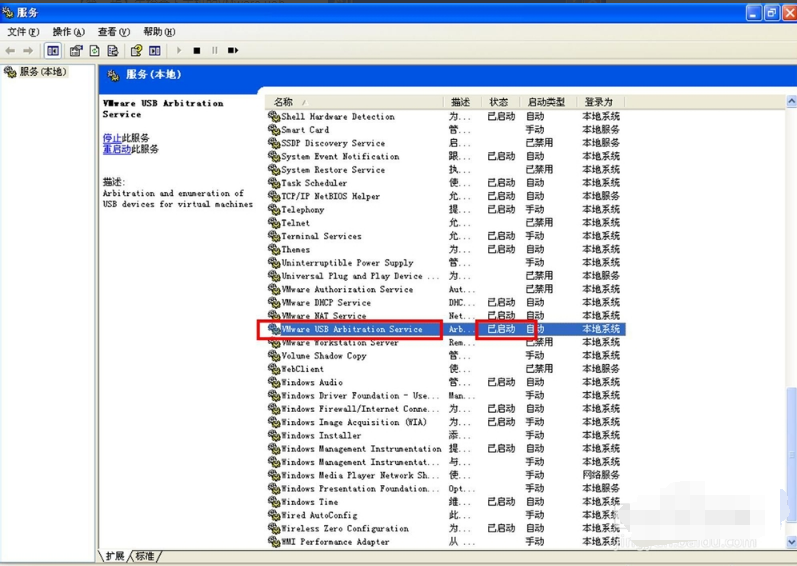
Task: Click the Refresh toolbar icon
Action: click(x=95, y=50)
